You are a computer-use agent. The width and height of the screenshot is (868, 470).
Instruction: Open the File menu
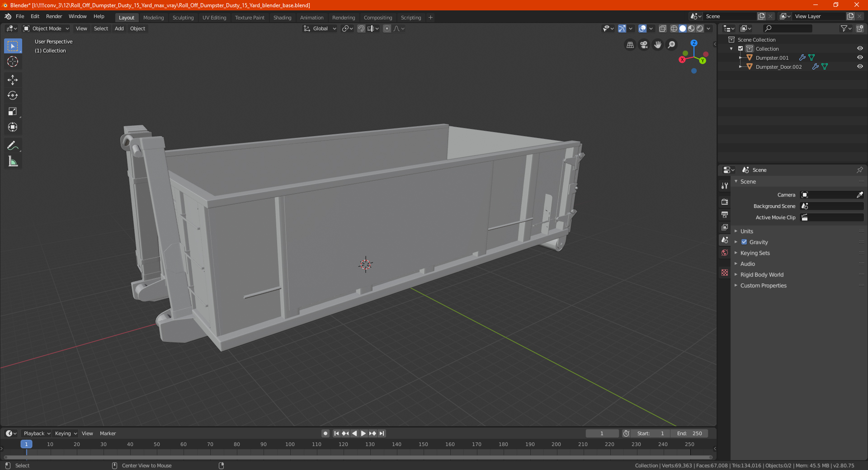click(20, 16)
